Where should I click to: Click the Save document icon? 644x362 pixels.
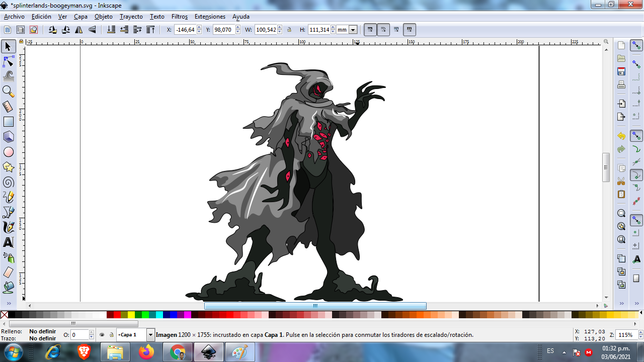621,71
